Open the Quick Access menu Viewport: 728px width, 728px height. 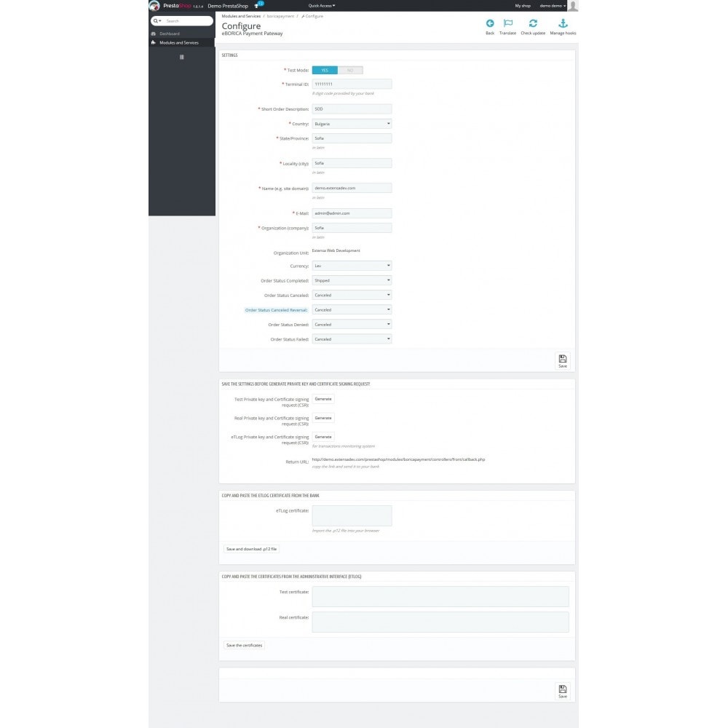click(x=321, y=6)
